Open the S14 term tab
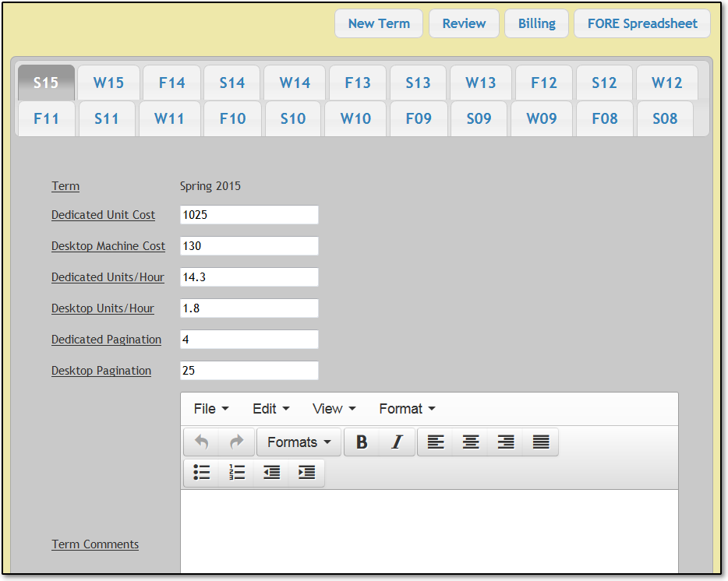728x581 pixels. [232, 83]
